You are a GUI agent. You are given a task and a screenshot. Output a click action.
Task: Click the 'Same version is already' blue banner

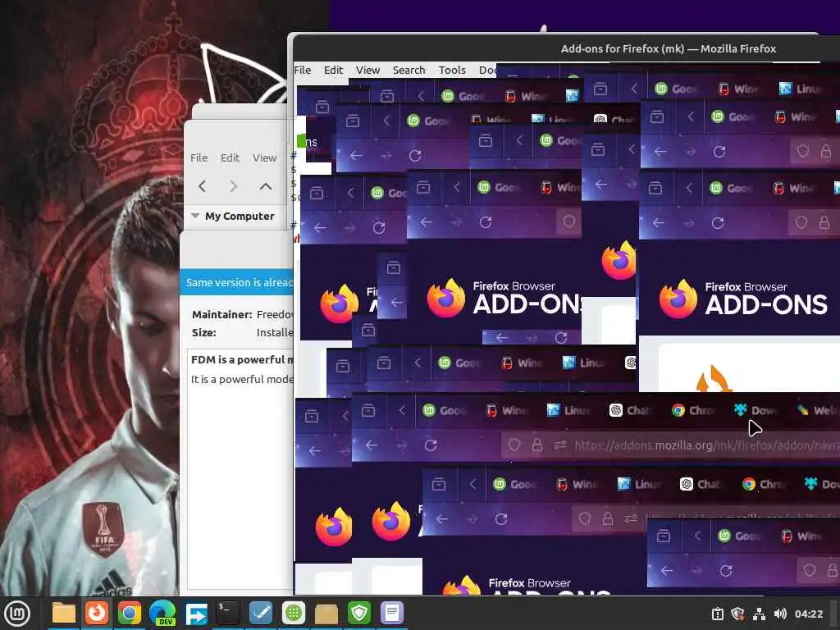point(237,282)
